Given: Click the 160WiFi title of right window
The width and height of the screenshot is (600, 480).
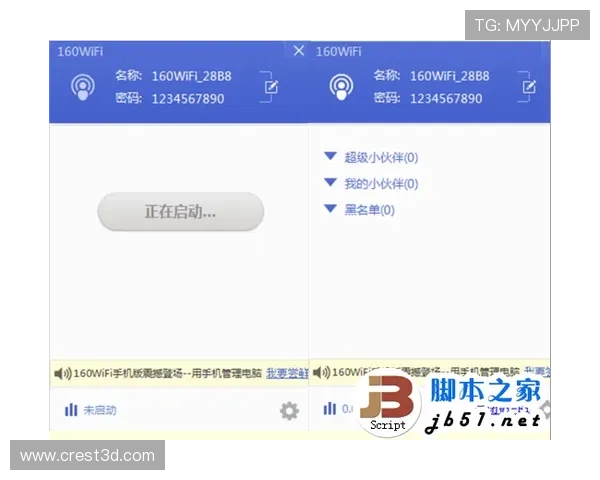Looking at the screenshot, I should tap(339, 51).
